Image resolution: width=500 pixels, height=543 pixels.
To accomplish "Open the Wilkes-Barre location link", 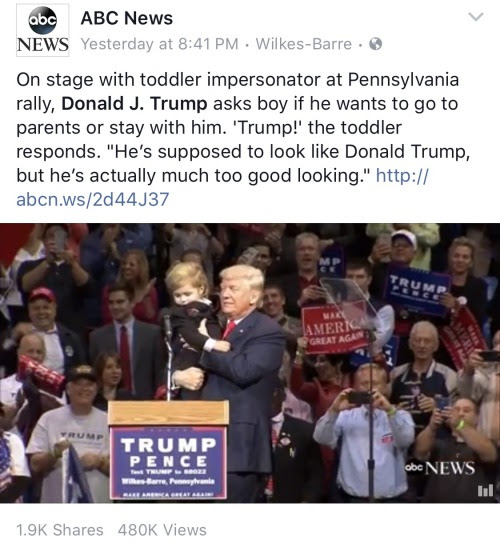I will click(303, 44).
